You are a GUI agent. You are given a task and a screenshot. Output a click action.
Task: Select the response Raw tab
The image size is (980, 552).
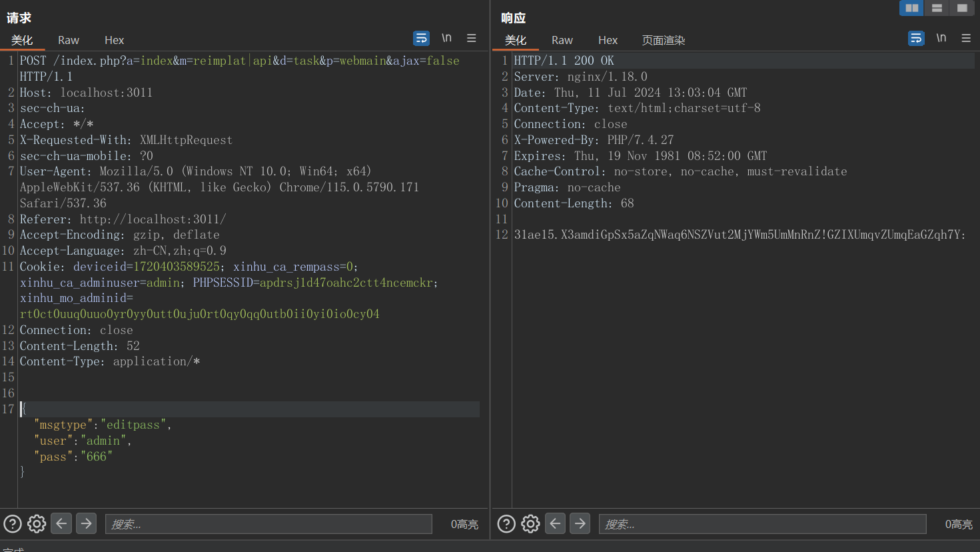[x=562, y=40]
